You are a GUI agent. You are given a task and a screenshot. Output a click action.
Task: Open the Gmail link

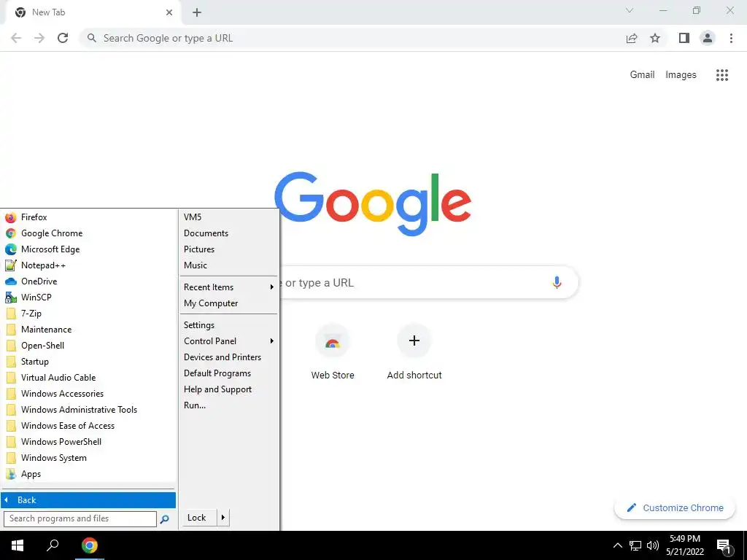tap(642, 75)
